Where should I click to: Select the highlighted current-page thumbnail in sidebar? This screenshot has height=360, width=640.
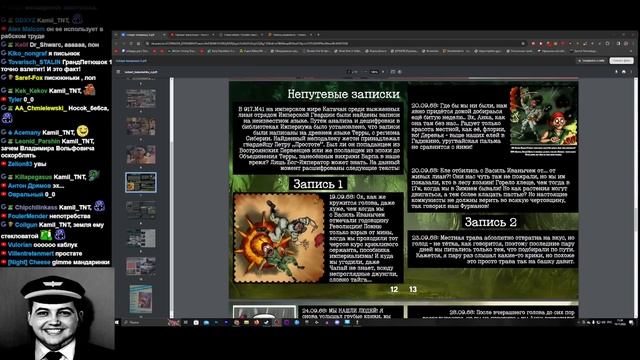pos(141,182)
